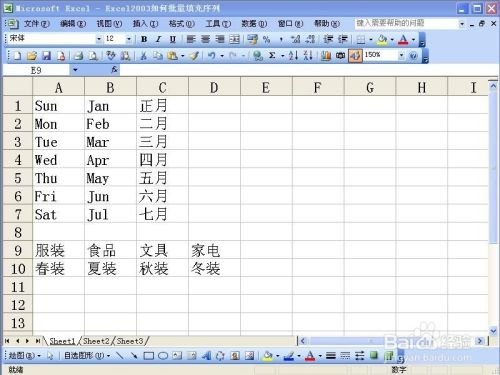The image size is (500, 375).
Task: Open the font size dropdown arrow
Action: [129, 39]
